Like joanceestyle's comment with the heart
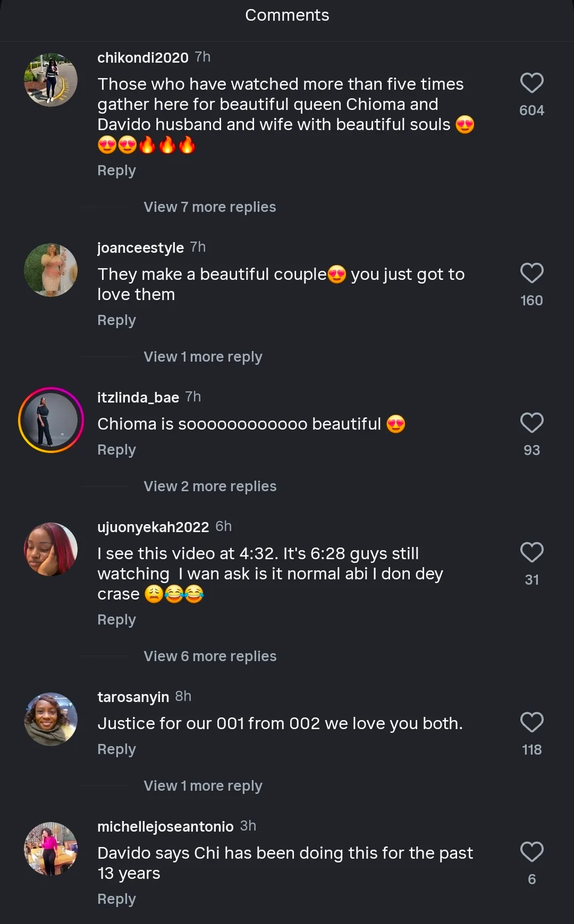This screenshot has width=574, height=924. click(531, 273)
